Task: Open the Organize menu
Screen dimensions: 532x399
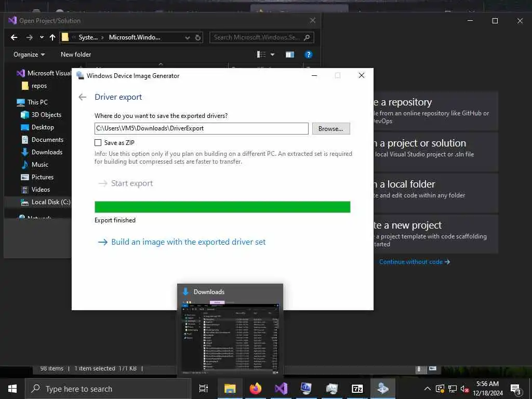Action: (x=29, y=55)
